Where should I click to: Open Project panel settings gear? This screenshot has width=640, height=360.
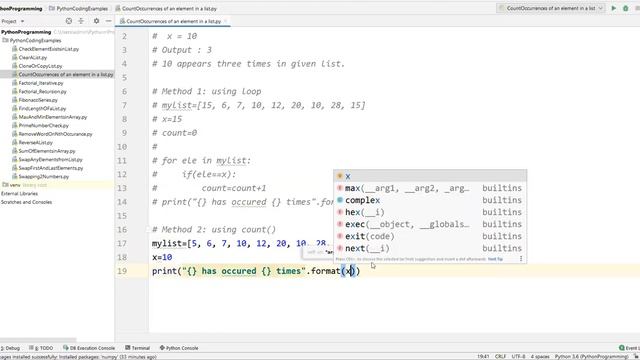(x=96, y=21)
